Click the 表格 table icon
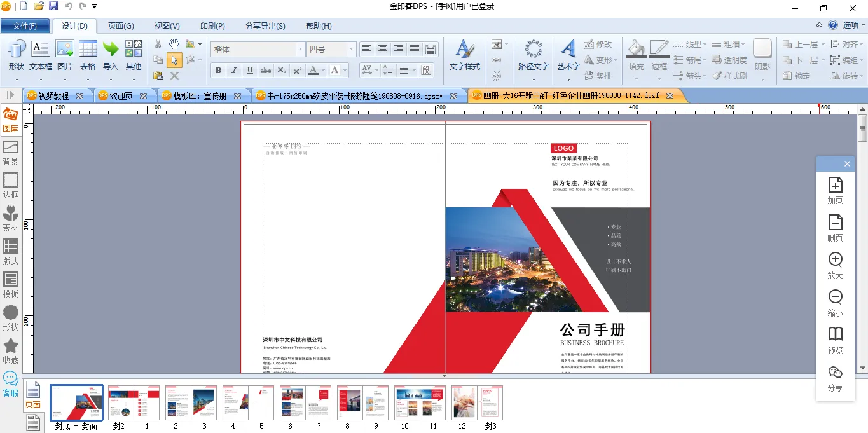The height and width of the screenshot is (433, 868). coord(88,55)
